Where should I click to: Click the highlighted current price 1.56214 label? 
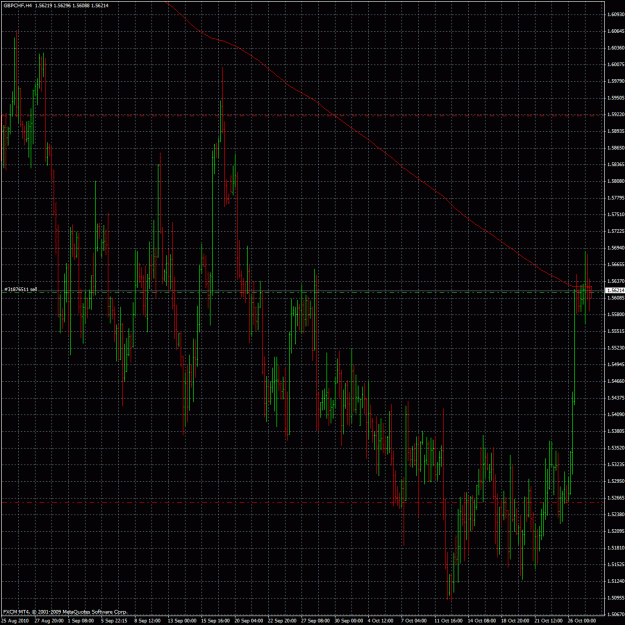615,291
